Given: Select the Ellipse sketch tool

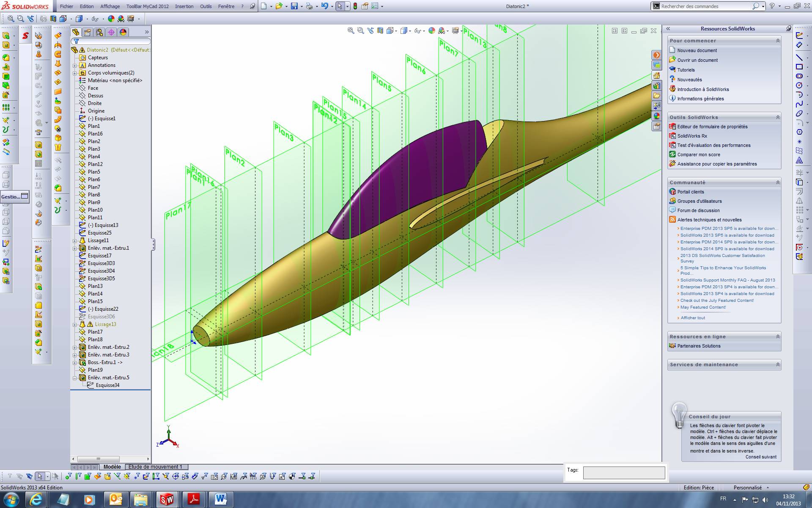Looking at the screenshot, I should 799,113.
